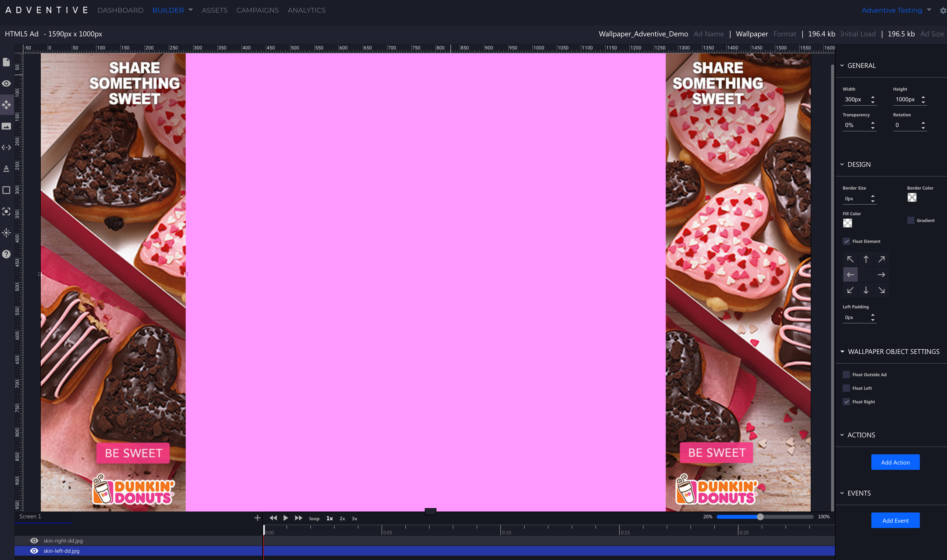Select the move tool in left sidebar
The image size is (947, 560).
(x=6, y=104)
